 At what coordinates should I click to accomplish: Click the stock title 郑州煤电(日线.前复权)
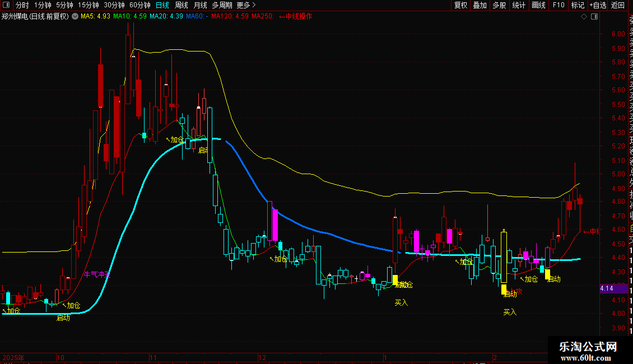pyautogui.click(x=35, y=17)
